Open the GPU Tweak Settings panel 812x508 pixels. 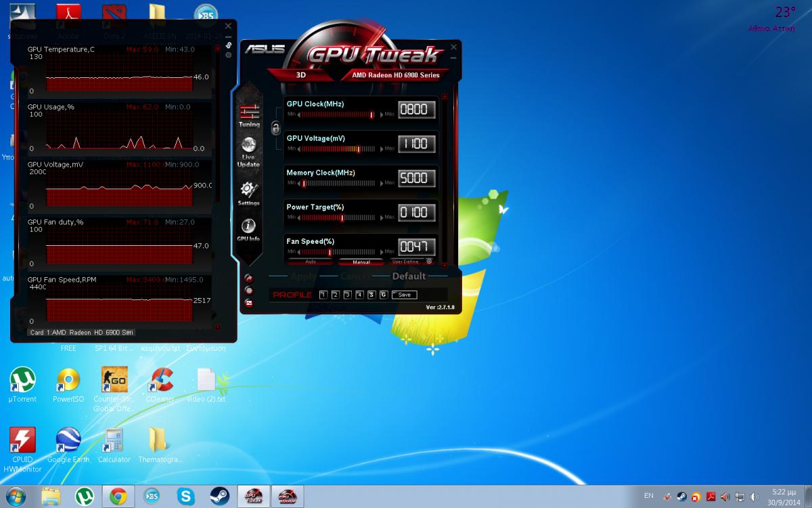click(x=248, y=194)
